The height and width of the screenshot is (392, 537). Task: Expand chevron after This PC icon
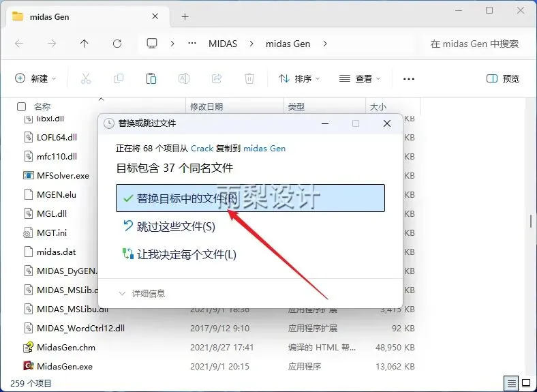coord(172,44)
